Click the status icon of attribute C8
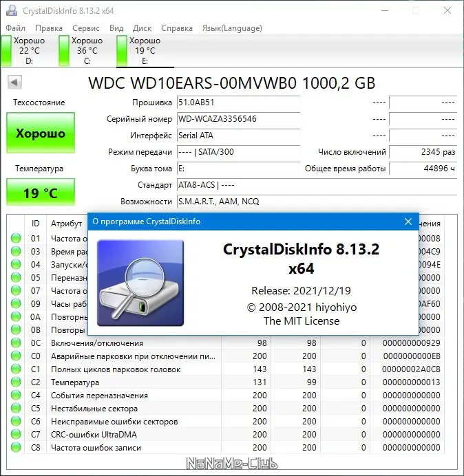Screen dimensions: 464x476 (x=16, y=448)
